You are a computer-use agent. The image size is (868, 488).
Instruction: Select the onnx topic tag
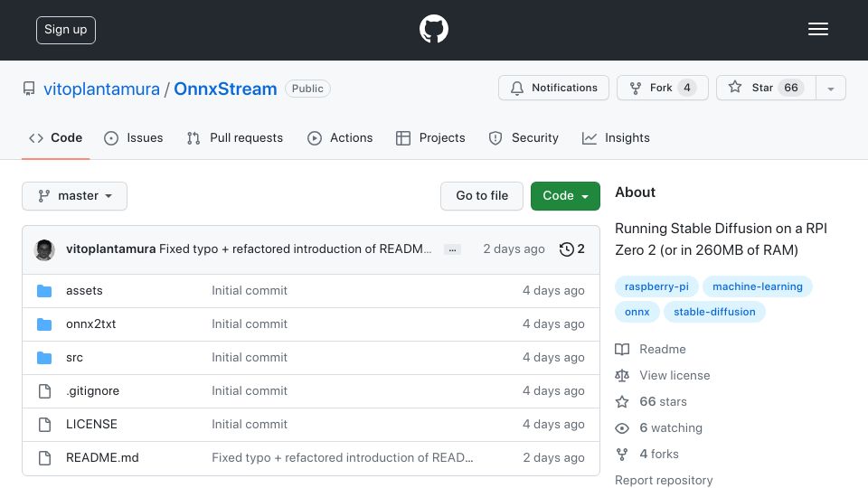(637, 312)
